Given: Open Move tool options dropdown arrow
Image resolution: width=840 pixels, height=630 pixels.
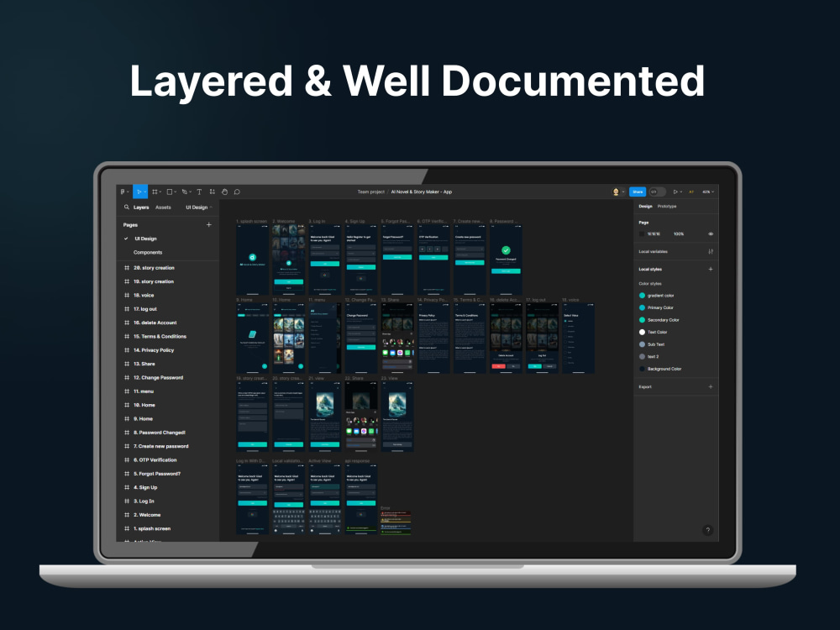Looking at the screenshot, I should tap(144, 192).
